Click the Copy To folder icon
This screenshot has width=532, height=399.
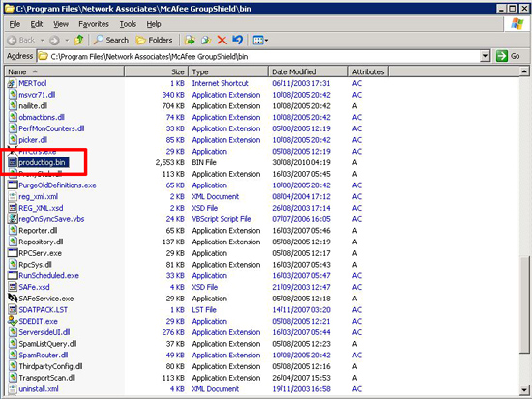coord(206,40)
